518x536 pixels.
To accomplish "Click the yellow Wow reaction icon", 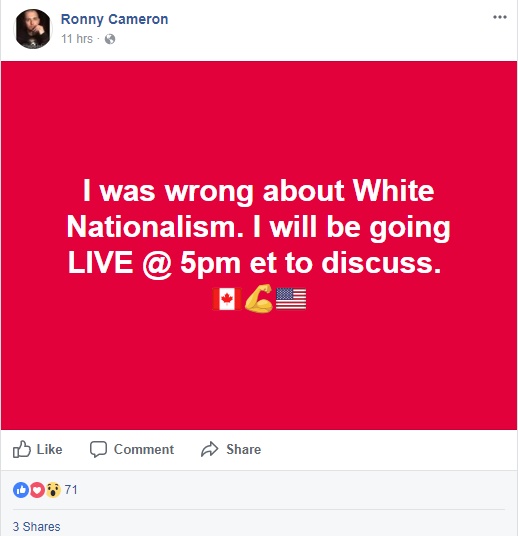I will tap(53, 490).
